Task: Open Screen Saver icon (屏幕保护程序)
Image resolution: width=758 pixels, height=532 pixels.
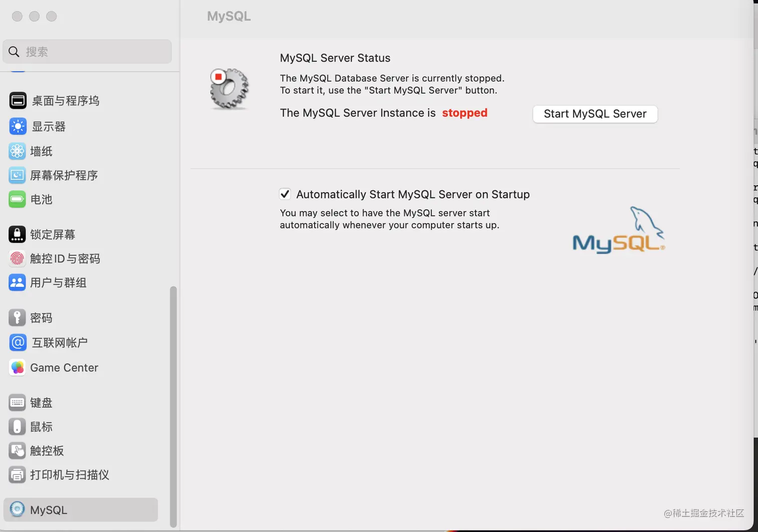Action: [17, 175]
